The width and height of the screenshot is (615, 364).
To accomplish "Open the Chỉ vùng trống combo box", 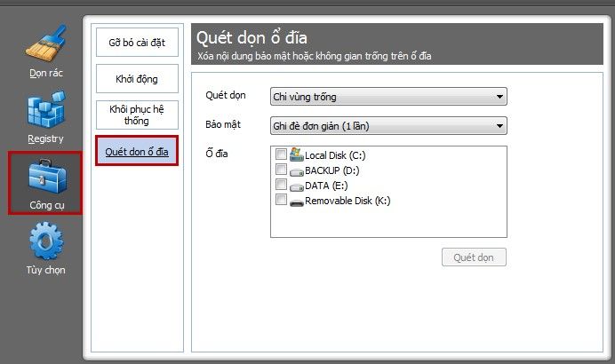I will point(388,97).
